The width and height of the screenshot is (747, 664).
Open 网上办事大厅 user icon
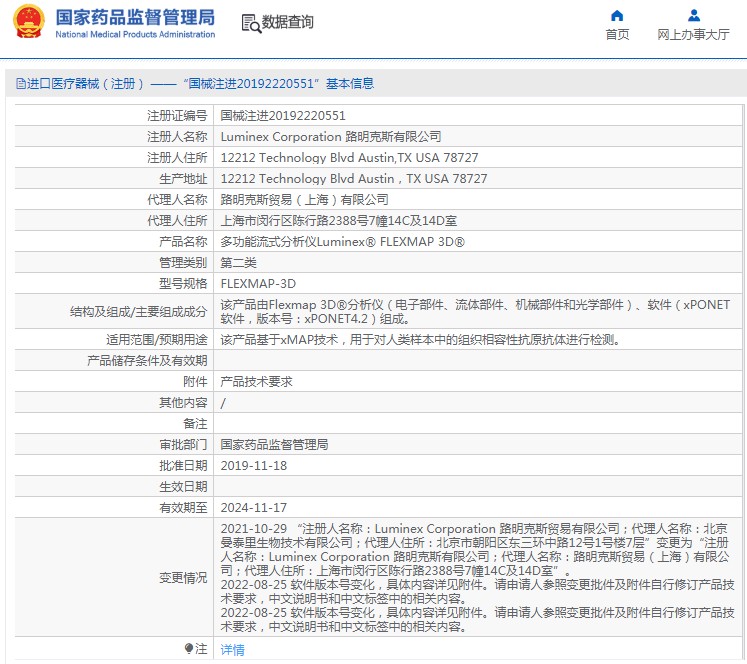pos(694,16)
